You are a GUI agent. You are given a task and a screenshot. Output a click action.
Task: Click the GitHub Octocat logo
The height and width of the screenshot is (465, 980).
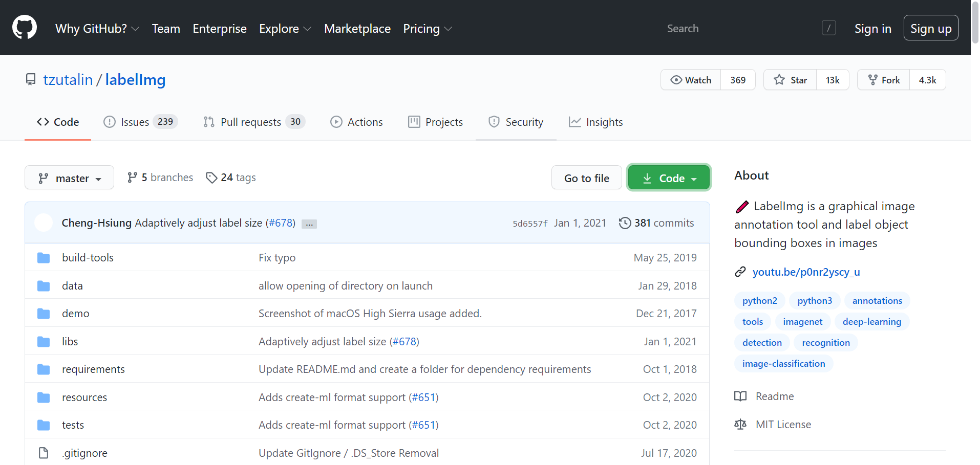click(25, 28)
